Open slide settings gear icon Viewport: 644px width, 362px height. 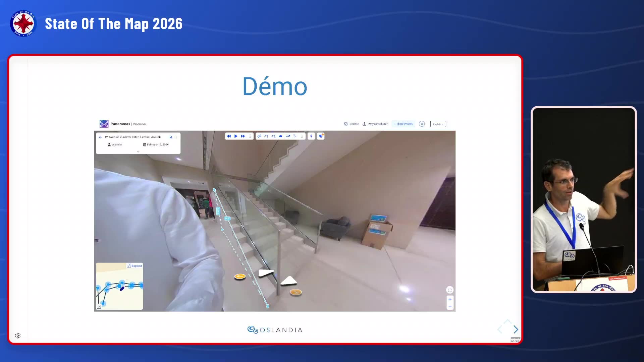tap(18, 336)
